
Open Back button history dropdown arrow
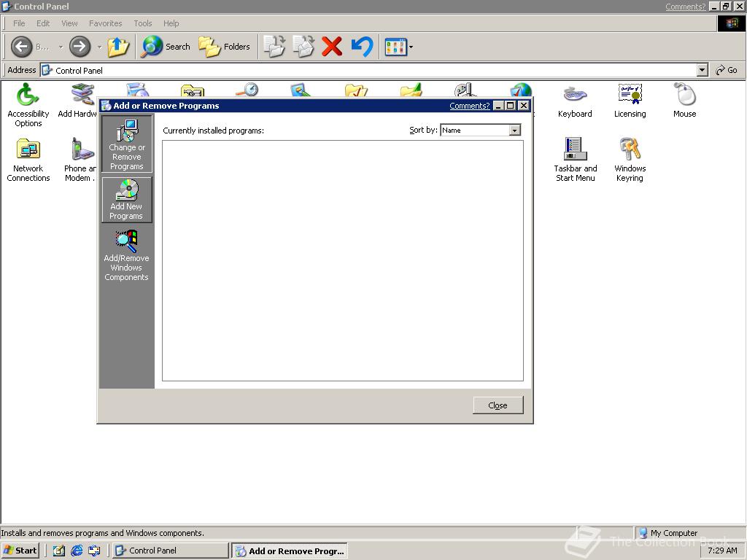61,47
